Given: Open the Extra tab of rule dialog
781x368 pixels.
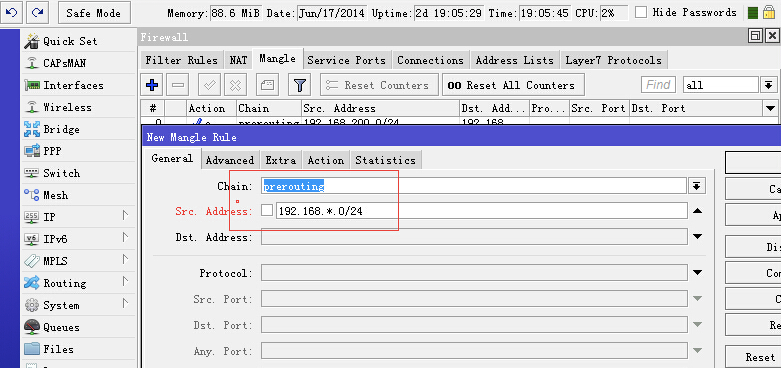Looking at the screenshot, I should coord(280,160).
